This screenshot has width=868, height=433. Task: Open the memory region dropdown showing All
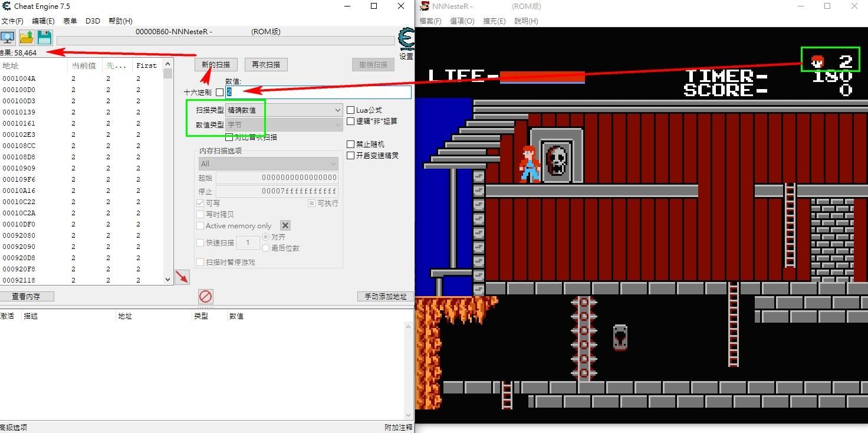pos(268,163)
